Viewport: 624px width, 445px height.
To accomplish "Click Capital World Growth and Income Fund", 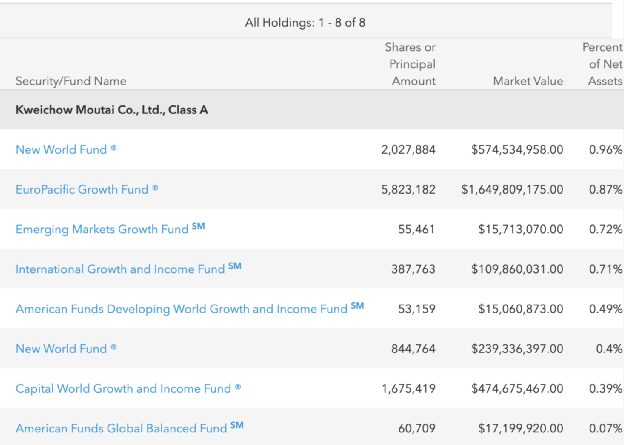I will [123, 389].
